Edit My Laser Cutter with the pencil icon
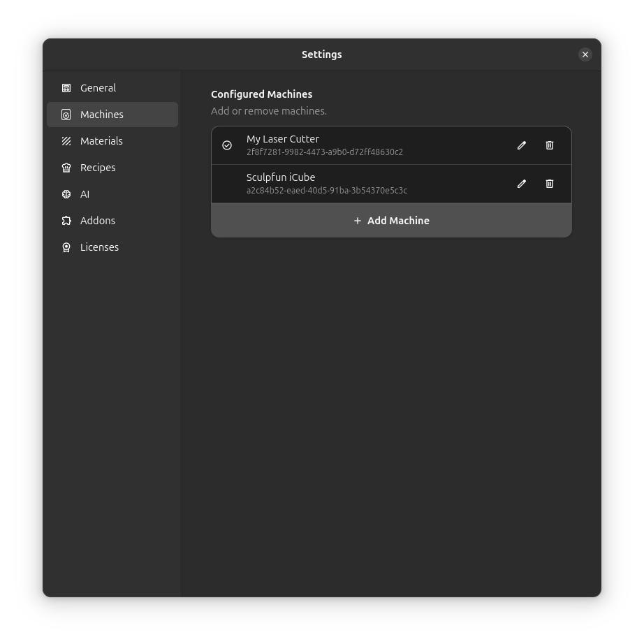 (x=521, y=145)
